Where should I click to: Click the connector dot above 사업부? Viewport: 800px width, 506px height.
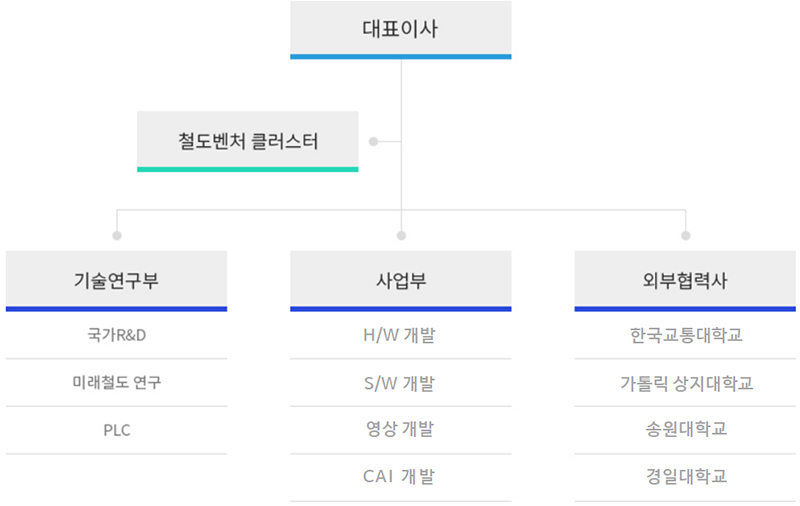pos(401,236)
